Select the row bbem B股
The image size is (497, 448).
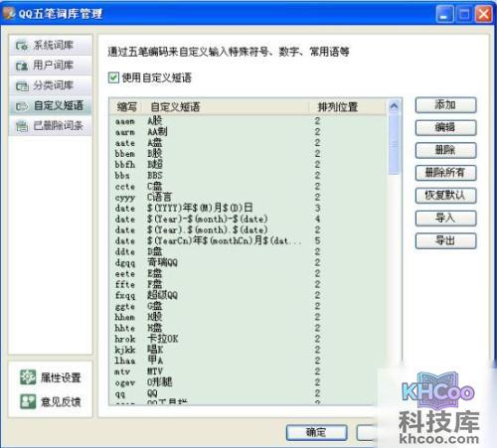(248, 154)
